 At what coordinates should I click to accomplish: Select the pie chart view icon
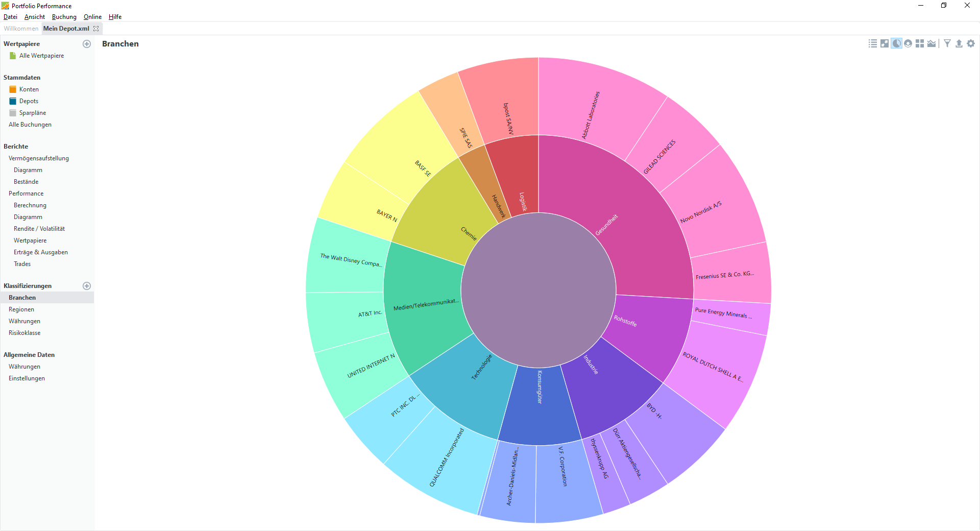click(x=896, y=44)
